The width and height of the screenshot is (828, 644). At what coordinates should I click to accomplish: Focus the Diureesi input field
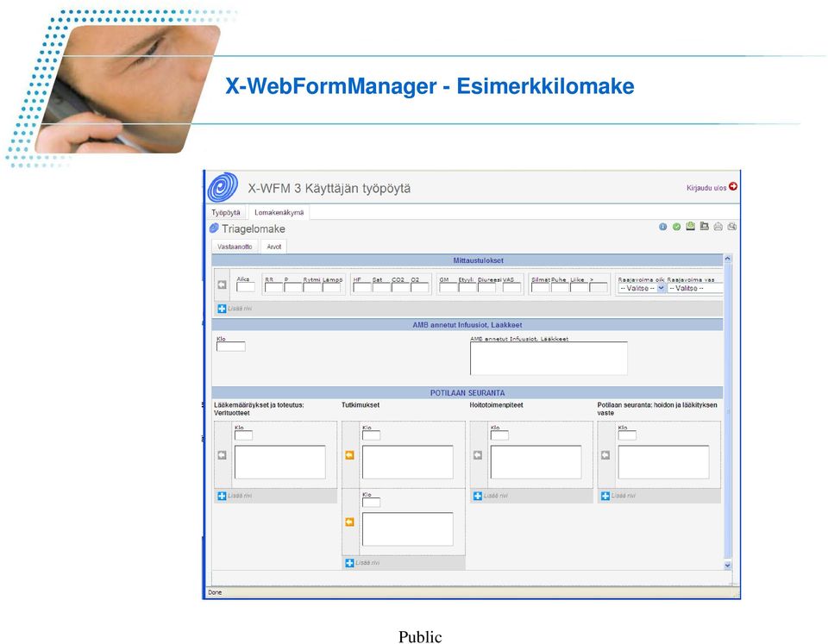[486, 288]
